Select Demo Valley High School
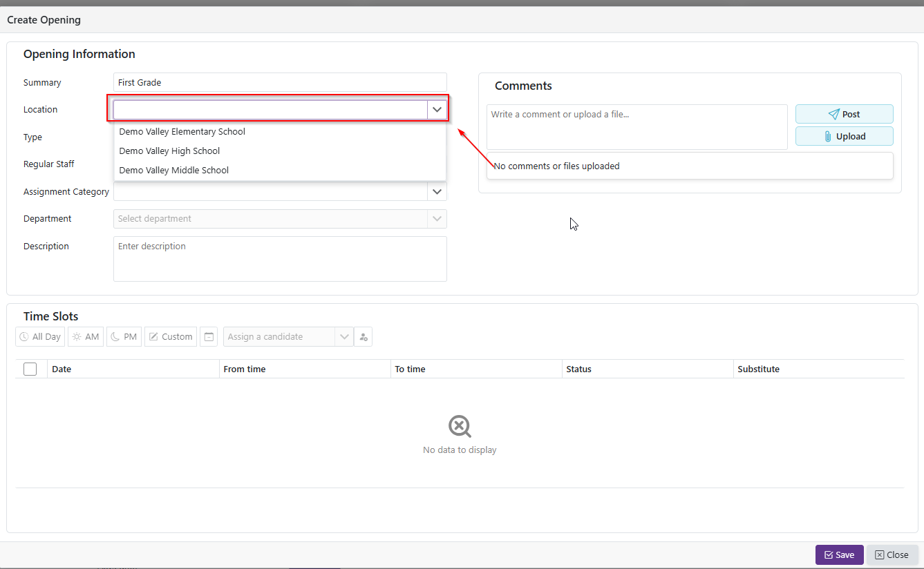This screenshot has width=924, height=569. click(x=170, y=151)
